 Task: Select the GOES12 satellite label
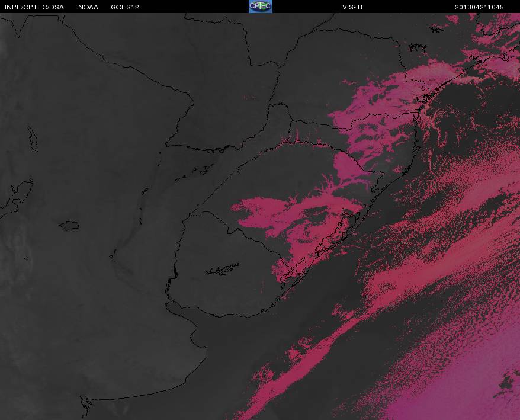click(x=125, y=7)
